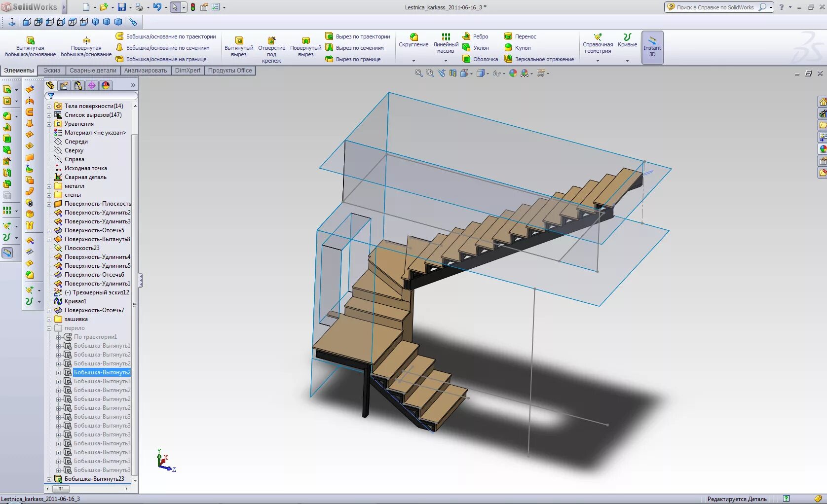Select the Спереди plane
827x504 pixels.
click(71, 142)
